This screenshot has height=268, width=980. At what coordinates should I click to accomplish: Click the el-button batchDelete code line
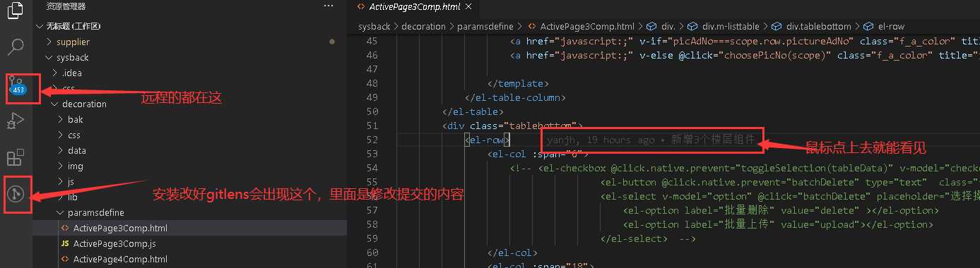click(x=790, y=182)
